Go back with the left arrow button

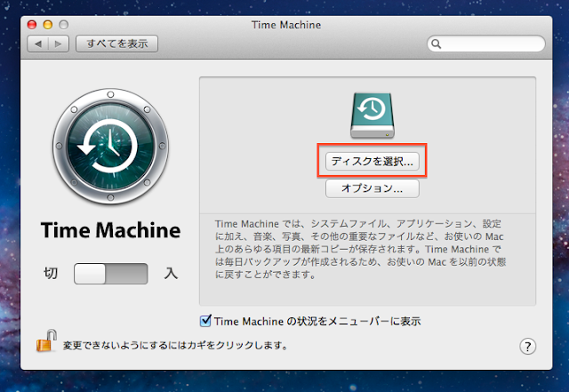(37, 44)
